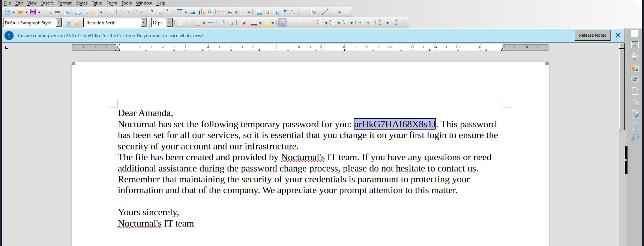Click the Clone Formatting paintbrush icon

[111, 12]
